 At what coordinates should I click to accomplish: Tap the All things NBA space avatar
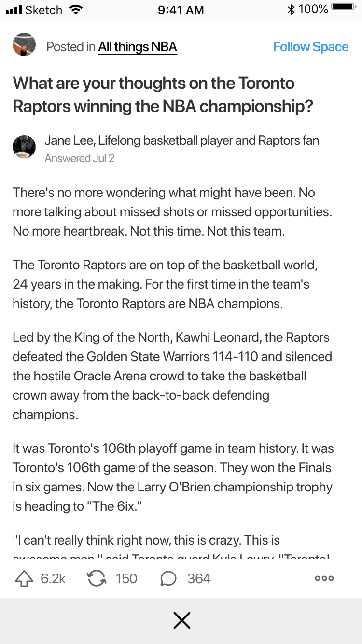point(24,45)
